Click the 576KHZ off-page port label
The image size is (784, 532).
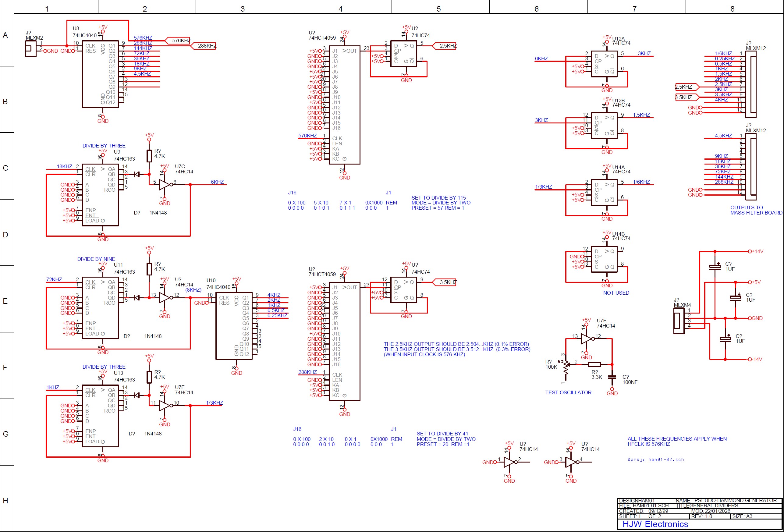point(179,41)
